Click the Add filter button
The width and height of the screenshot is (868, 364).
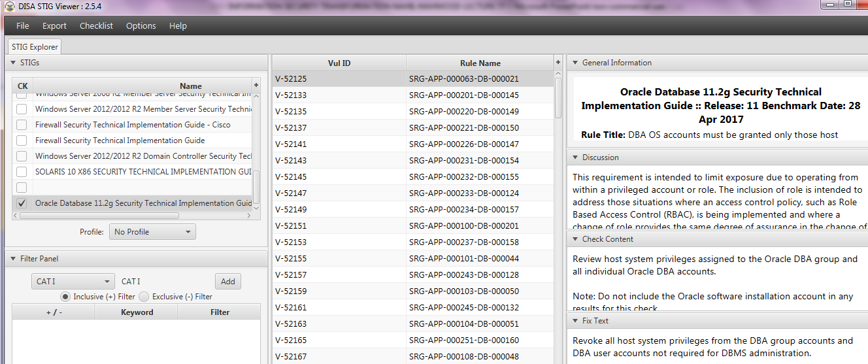(227, 282)
